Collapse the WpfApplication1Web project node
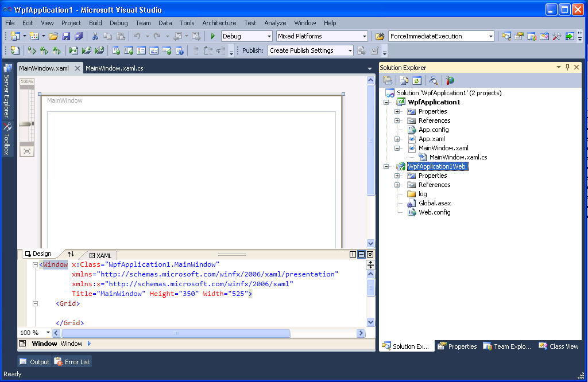Image resolution: width=588 pixels, height=382 pixels. [386, 167]
